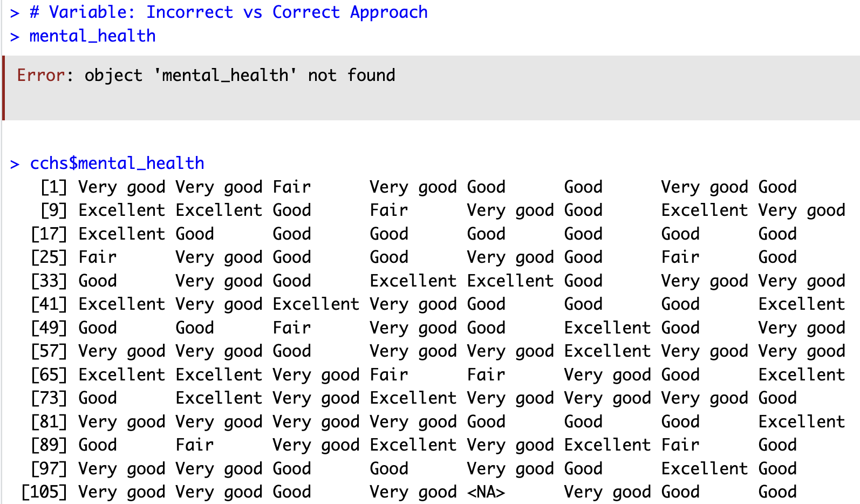Click the "[33]" row index

point(49,281)
